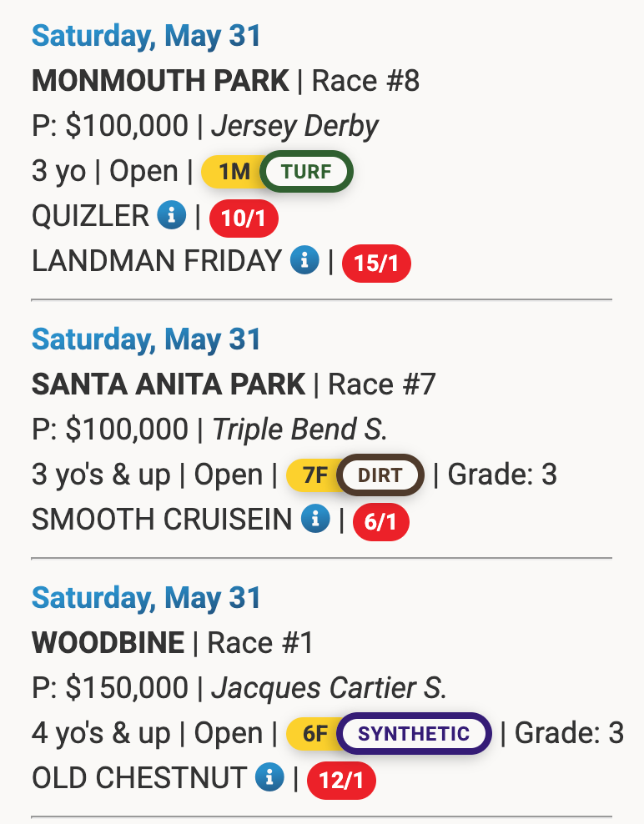Open the MONMOUTH PARK track name
The image size is (644, 824).
tap(160, 80)
